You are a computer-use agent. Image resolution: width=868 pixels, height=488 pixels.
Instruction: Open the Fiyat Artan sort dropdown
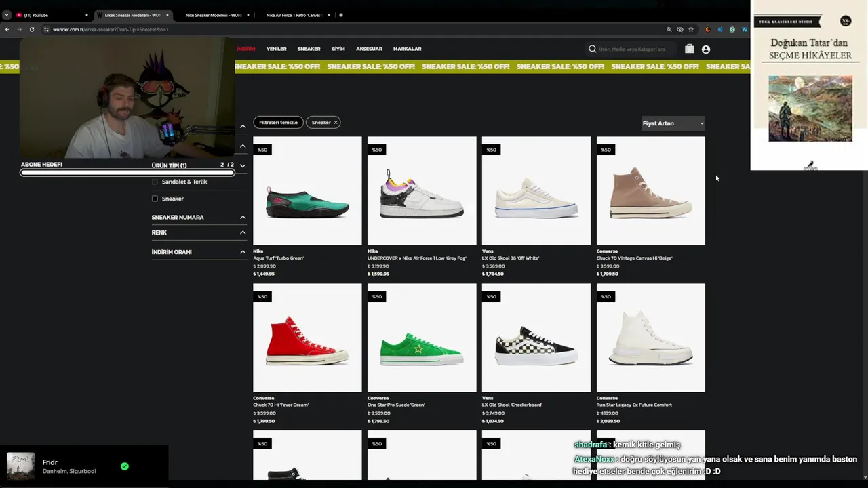673,123
